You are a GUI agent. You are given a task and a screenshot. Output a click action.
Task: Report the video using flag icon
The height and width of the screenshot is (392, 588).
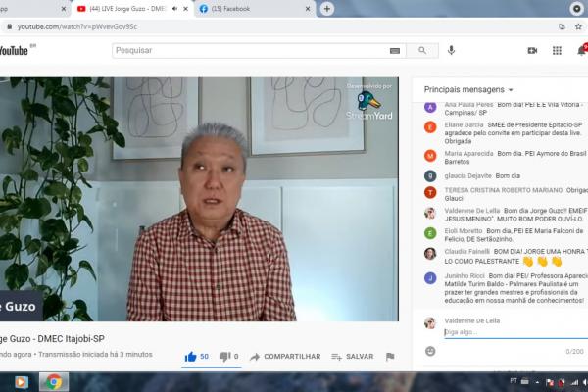click(390, 357)
